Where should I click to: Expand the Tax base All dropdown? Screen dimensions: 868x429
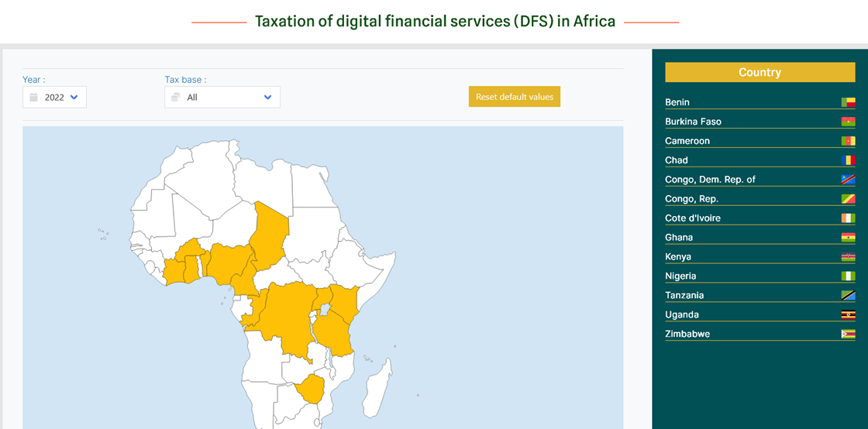222,98
